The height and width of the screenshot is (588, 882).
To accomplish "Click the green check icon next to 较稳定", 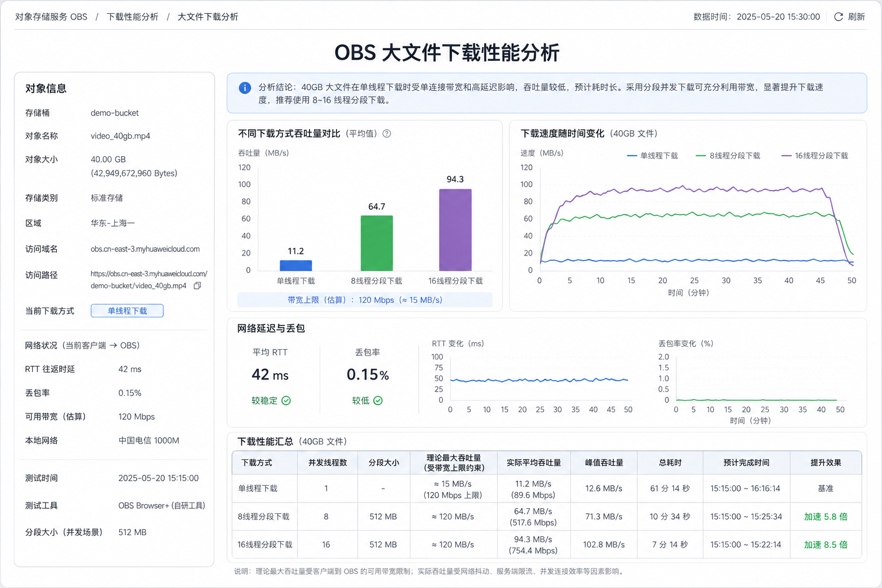I will 286,400.
